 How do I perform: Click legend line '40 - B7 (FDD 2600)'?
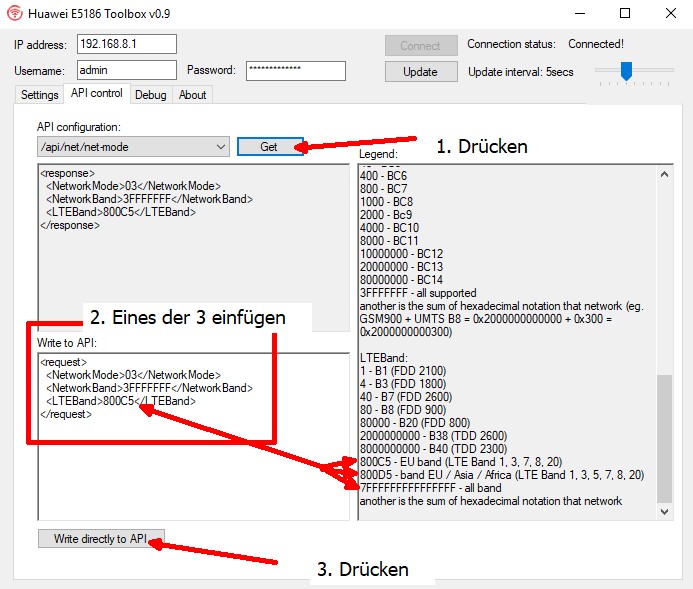tap(406, 397)
